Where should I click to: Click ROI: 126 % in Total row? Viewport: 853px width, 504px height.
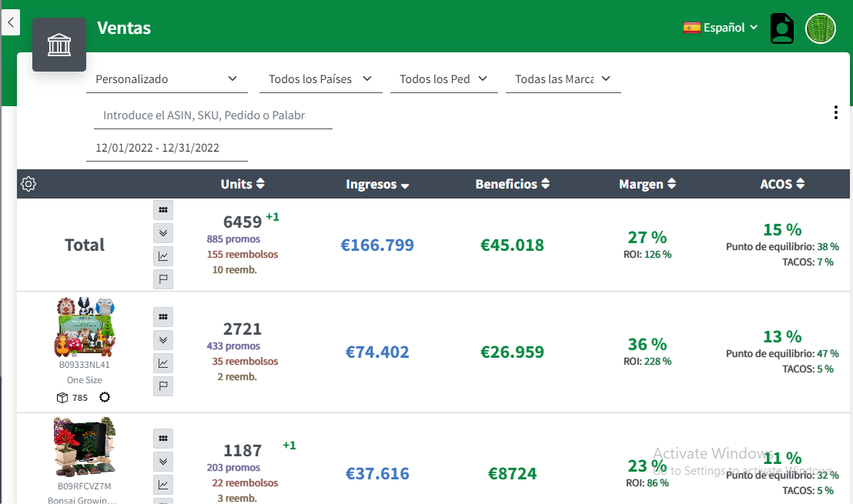647,254
